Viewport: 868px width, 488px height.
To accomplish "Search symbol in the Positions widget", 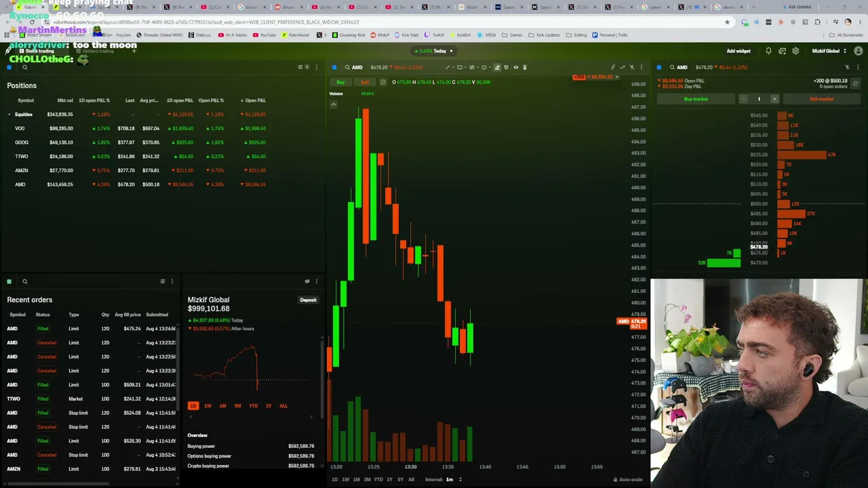I will coord(25,67).
